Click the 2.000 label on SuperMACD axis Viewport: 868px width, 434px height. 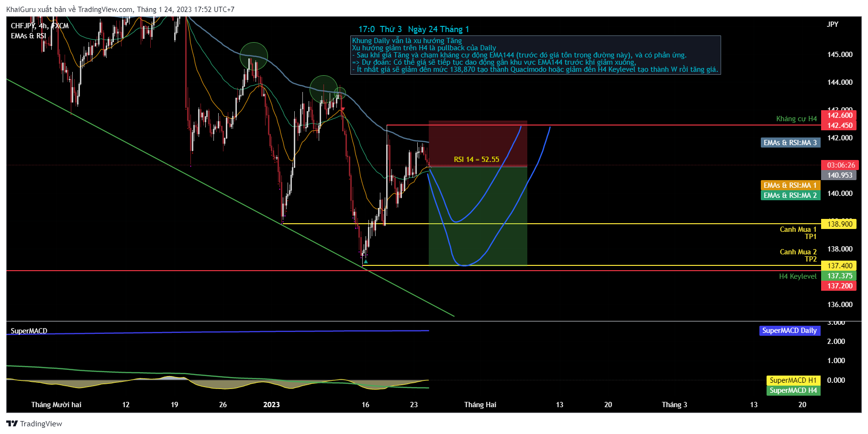coord(836,342)
